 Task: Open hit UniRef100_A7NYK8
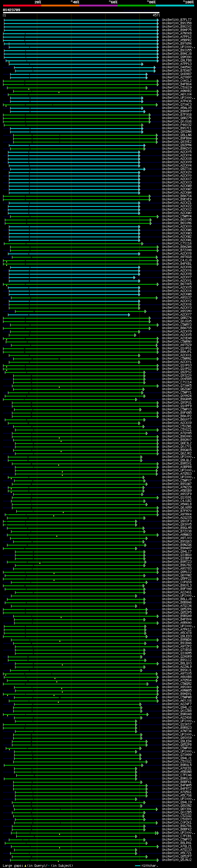(176, 33)
